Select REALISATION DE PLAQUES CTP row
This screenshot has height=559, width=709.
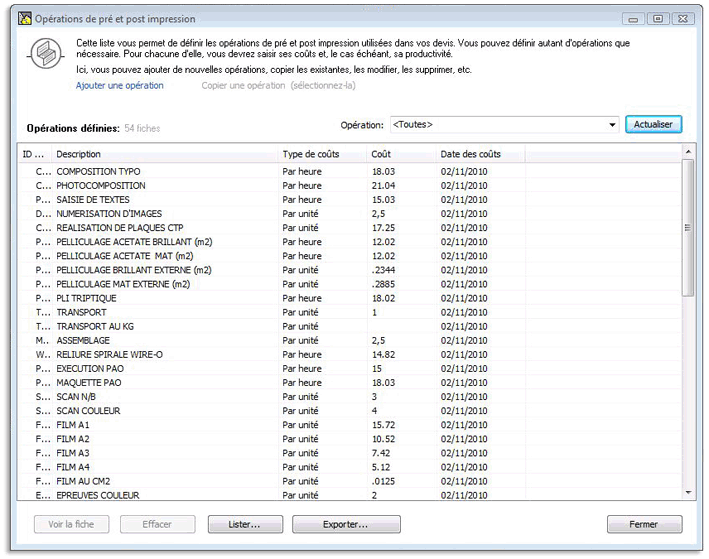pos(350,227)
